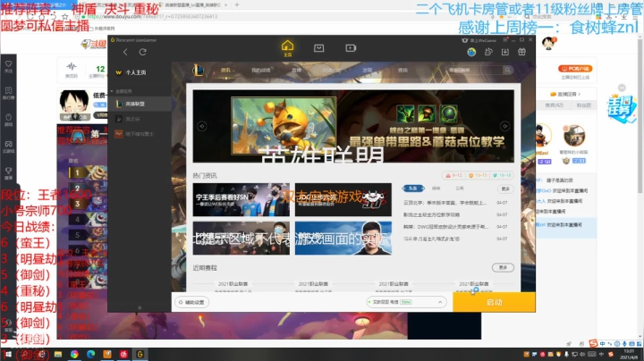Image resolution: width=644 pixels, height=361 pixels.
Task: Expand the server region dropdown
Action: [x=406, y=302]
